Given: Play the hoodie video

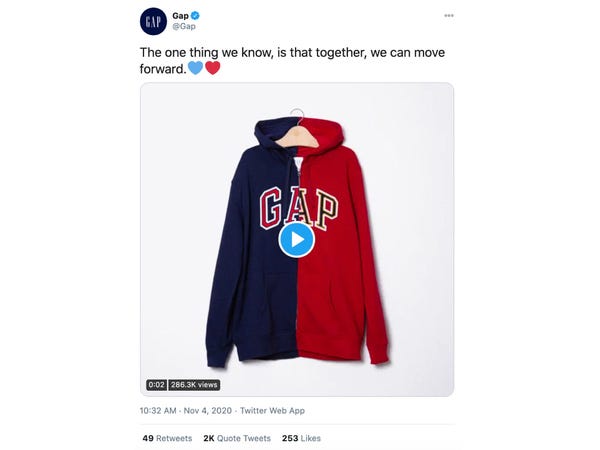Looking at the screenshot, I should [x=297, y=240].
